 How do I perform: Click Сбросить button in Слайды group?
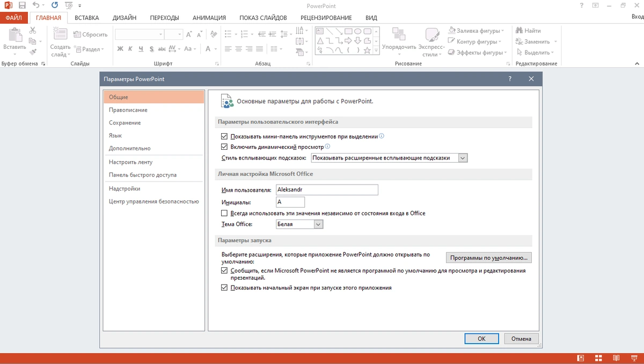click(x=90, y=34)
